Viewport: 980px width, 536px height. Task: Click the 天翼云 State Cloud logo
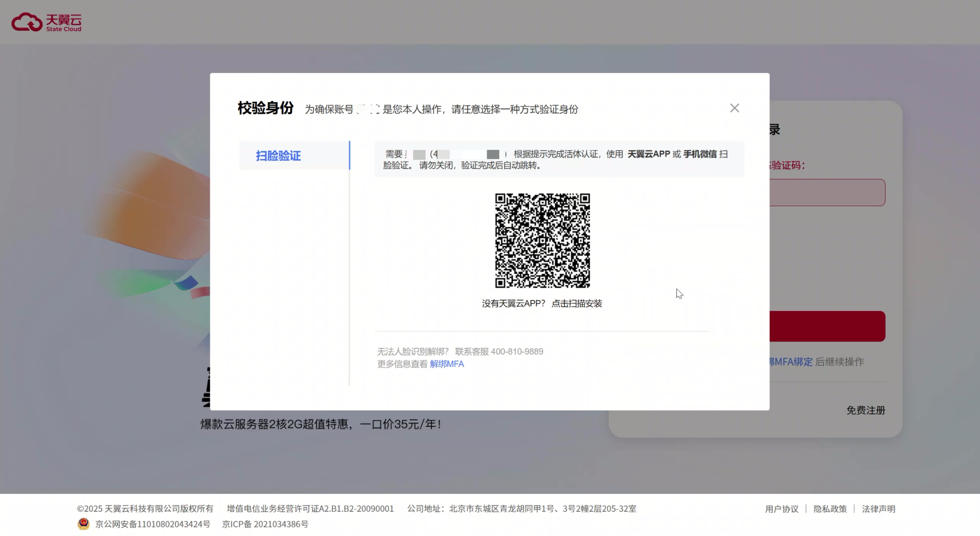coord(46,22)
